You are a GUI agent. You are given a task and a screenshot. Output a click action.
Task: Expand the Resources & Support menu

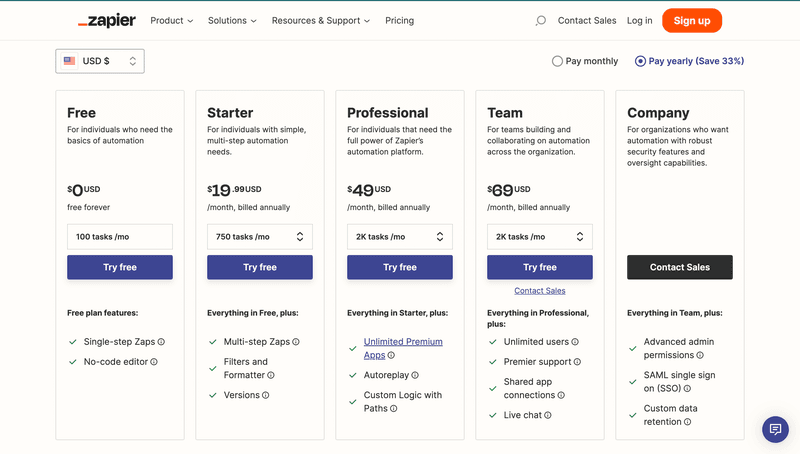pyautogui.click(x=321, y=21)
